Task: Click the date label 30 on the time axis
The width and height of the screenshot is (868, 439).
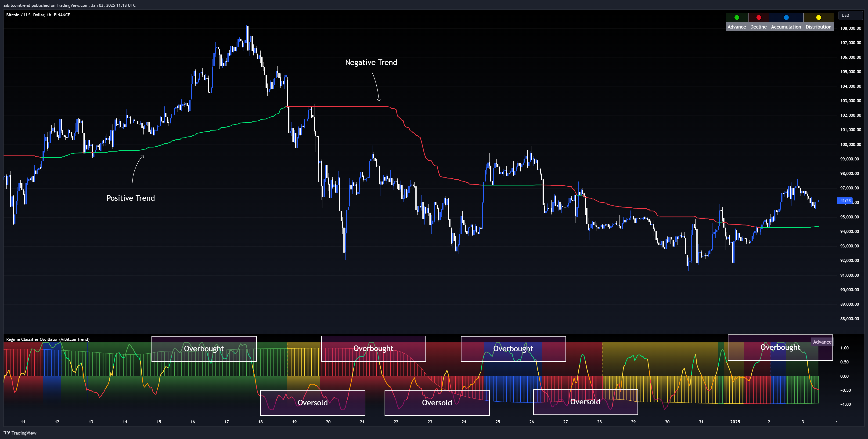Action: (667, 422)
